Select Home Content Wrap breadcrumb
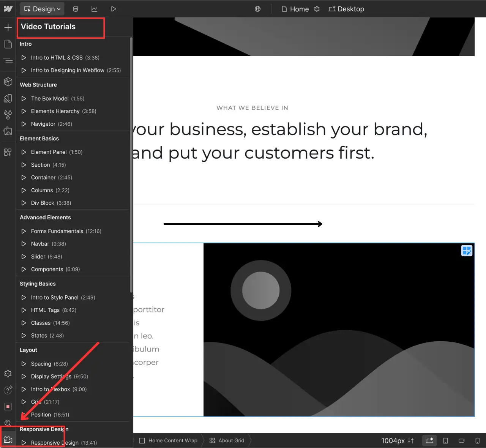Screen dimensions: 486x448 pyautogui.click(x=169, y=440)
